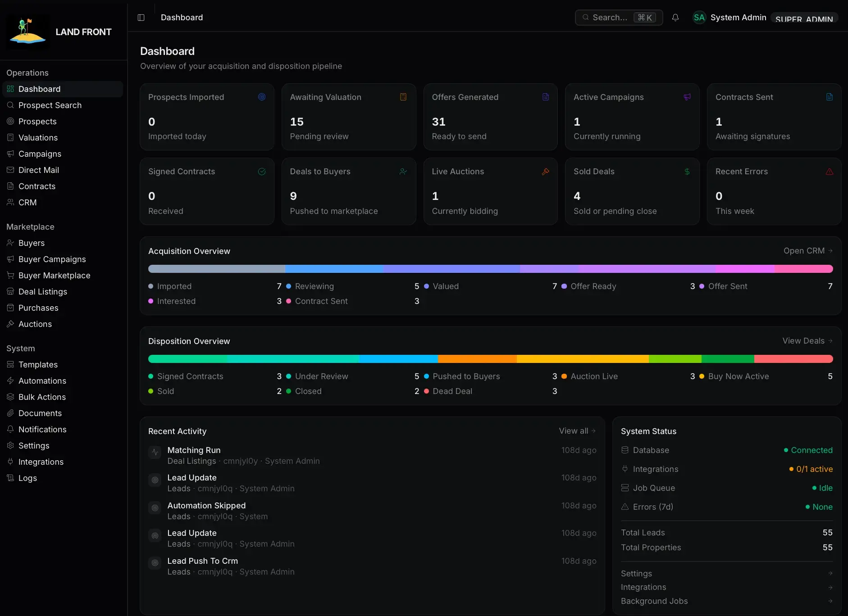
Task: Click the SA user avatar
Action: click(699, 18)
